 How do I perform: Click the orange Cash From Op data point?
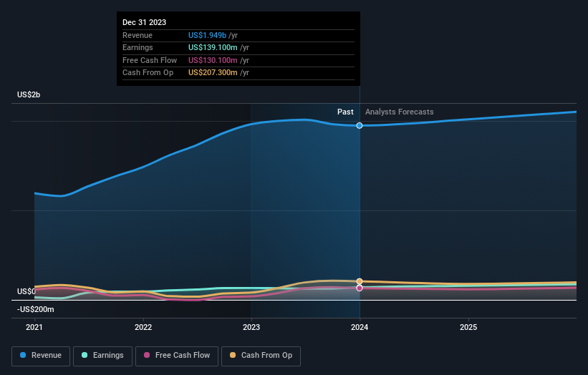point(360,281)
